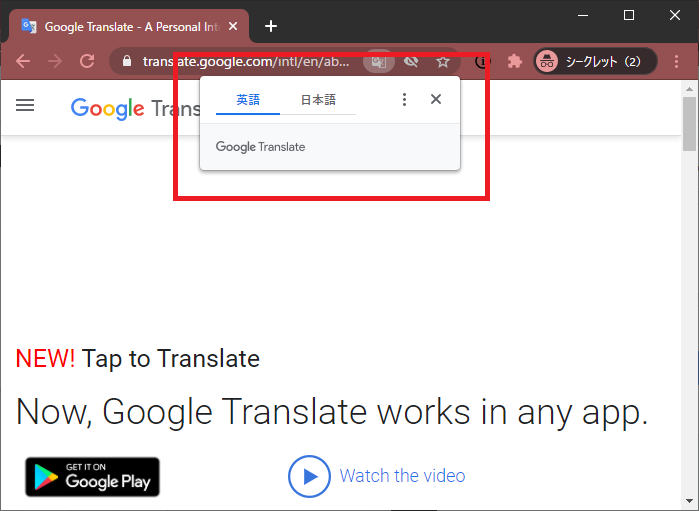The image size is (699, 511).
Task: Click the vertical page scrollbar
Action: click(689, 300)
